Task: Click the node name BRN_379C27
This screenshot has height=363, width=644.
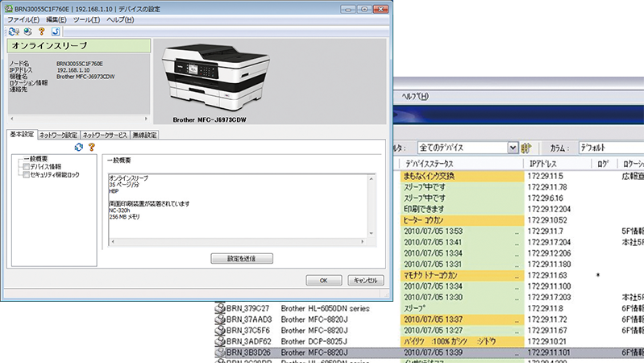Action: point(247,308)
